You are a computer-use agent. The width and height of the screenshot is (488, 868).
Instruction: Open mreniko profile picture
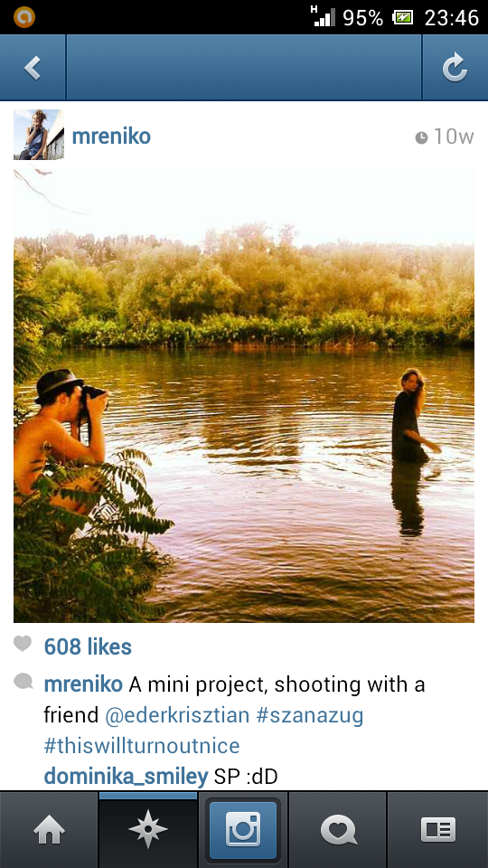click(39, 135)
